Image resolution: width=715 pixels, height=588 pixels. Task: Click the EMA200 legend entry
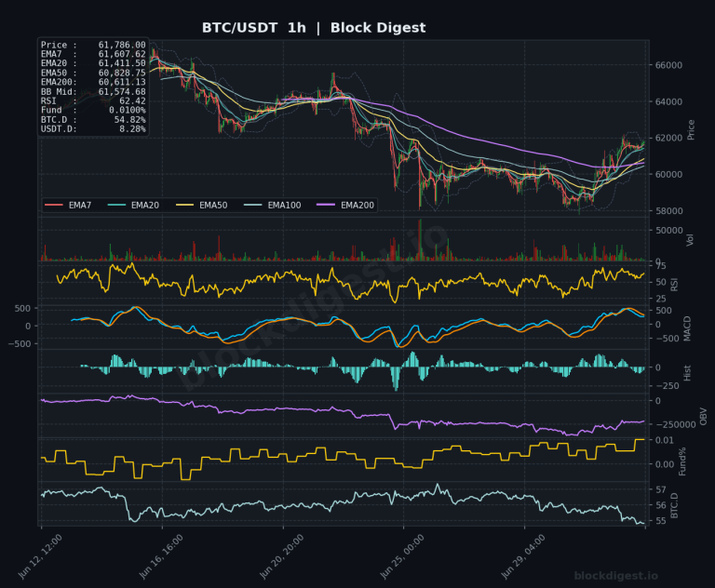click(345, 205)
